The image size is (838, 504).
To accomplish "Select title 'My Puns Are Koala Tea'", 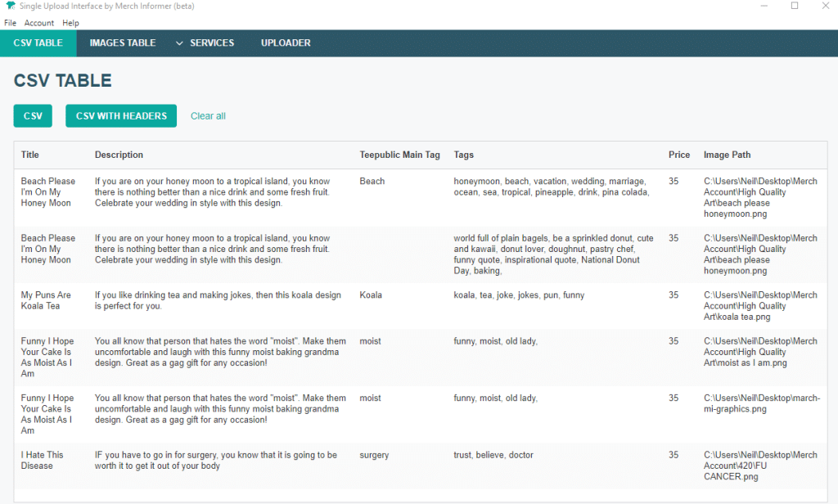I will (x=46, y=300).
